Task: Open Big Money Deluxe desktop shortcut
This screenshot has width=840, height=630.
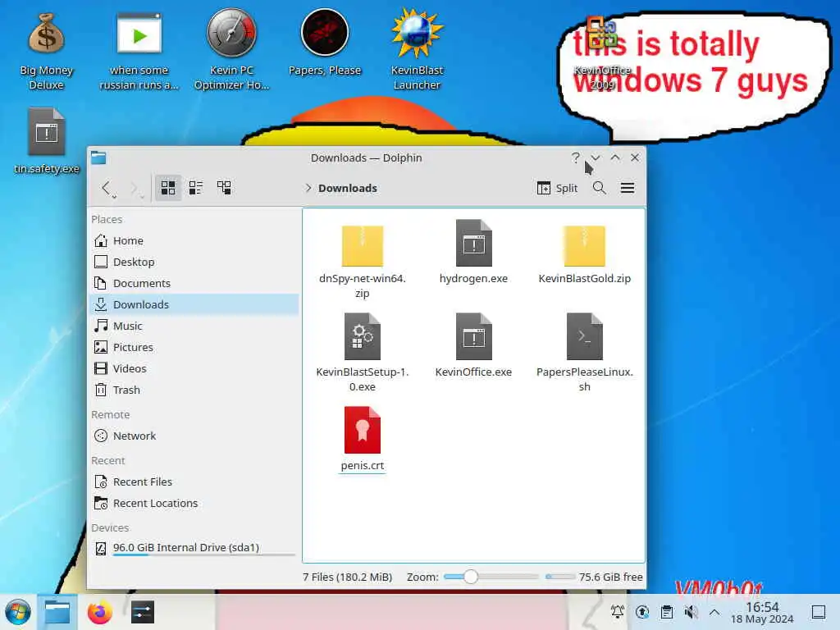Action: [46, 52]
